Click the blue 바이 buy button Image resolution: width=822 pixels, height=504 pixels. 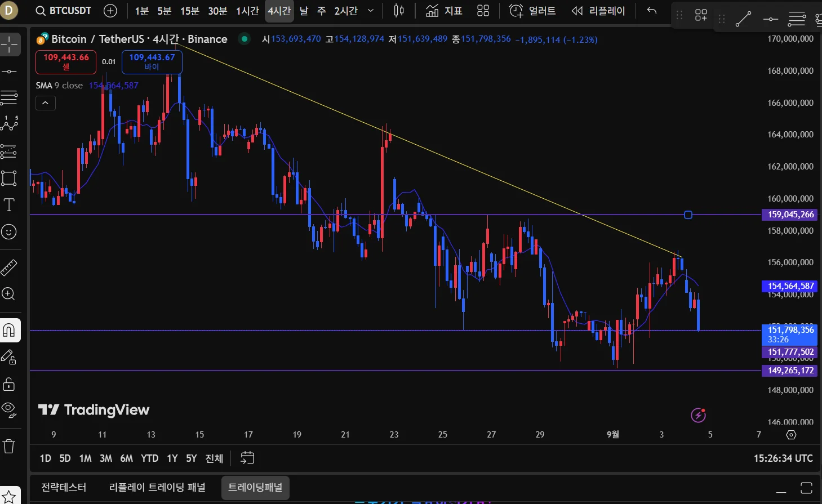point(152,62)
